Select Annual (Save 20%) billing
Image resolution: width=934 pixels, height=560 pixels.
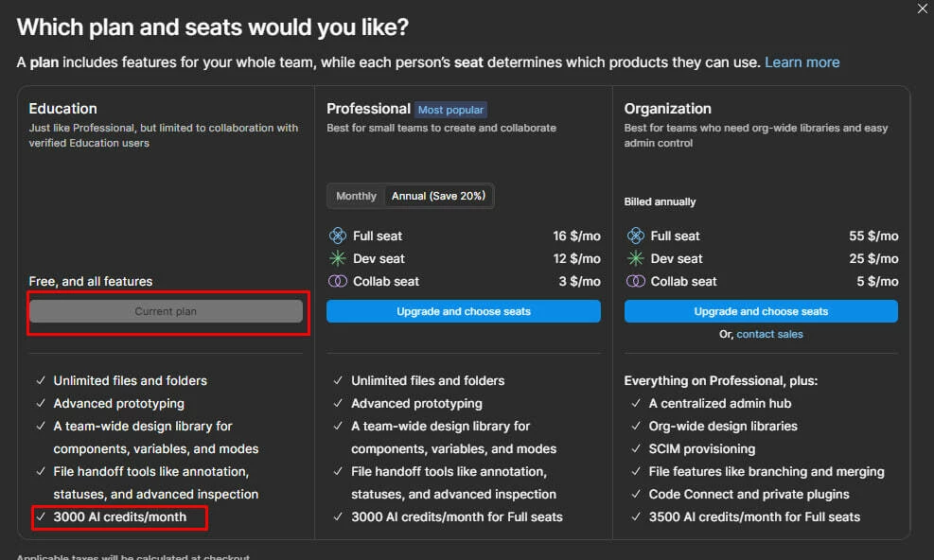pyautogui.click(x=438, y=196)
